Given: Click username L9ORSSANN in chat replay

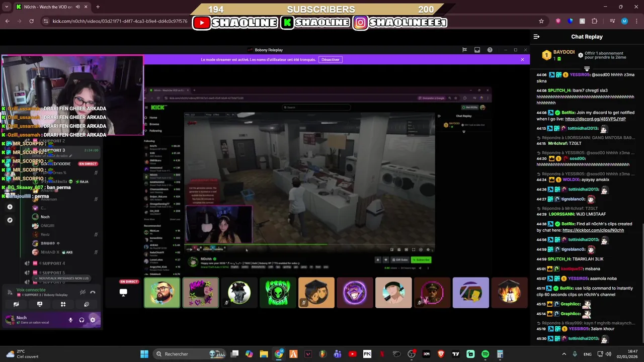Looking at the screenshot, I should coord(561,214).
